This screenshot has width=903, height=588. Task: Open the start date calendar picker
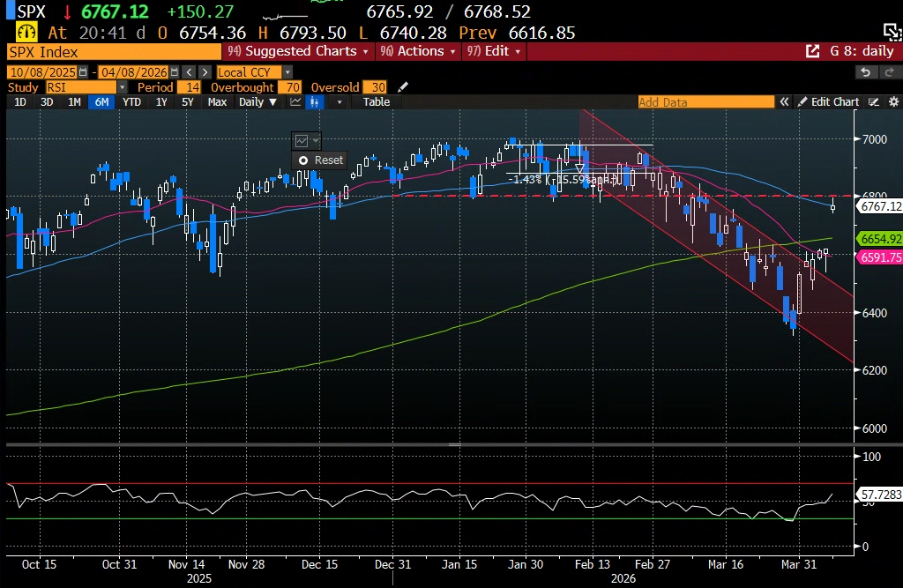point(83,72)
